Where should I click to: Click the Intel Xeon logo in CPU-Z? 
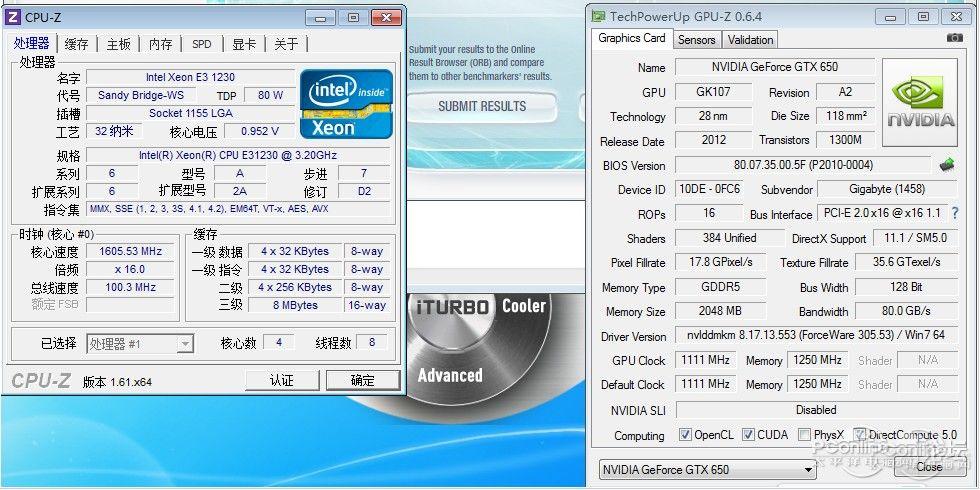click(346, 104)
